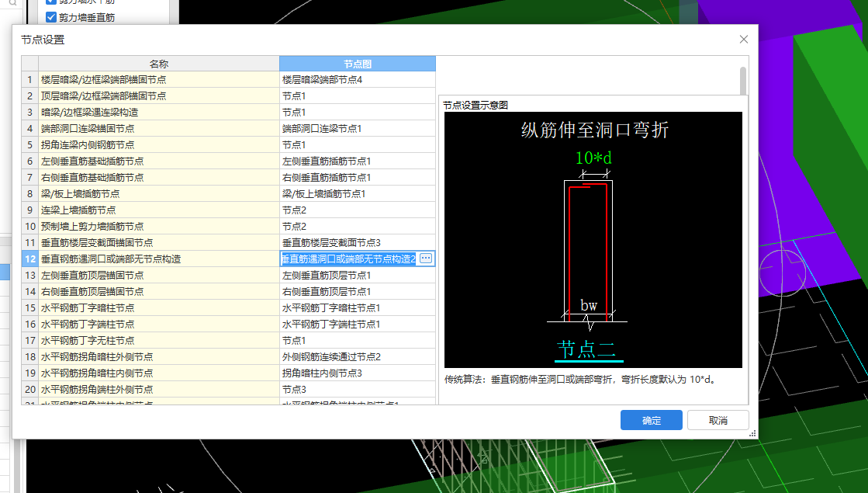Edit the 垂直筋遇洞口或端部无节点构造2 field
The height and width of the screenshot is (493, 868).
(349, 259)
